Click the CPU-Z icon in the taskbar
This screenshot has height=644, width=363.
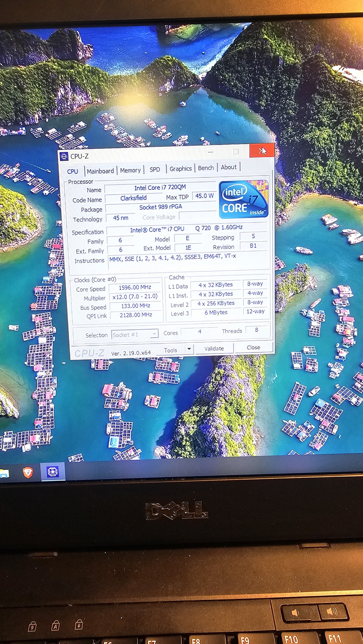pyautogui.click(x=53, y=472)
